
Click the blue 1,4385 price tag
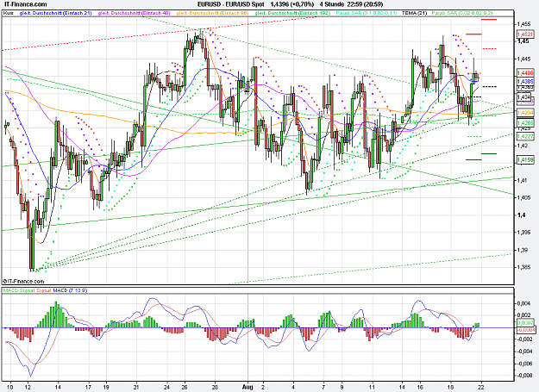click(525, 81)
